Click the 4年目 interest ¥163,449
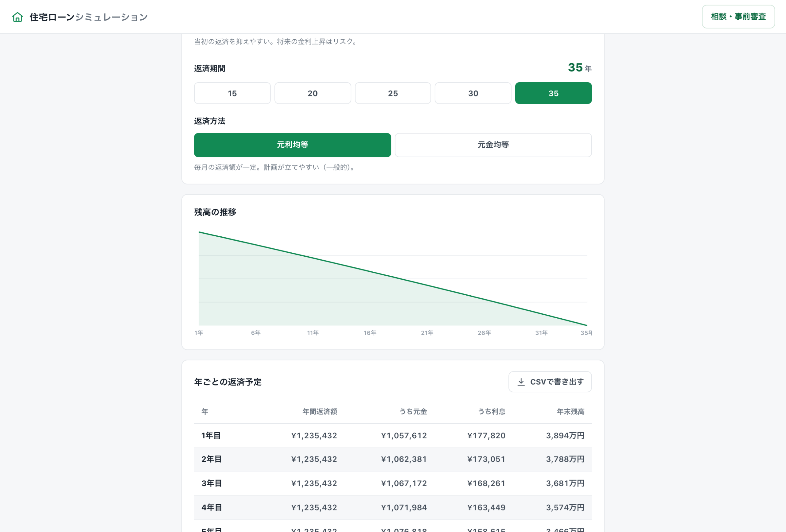Image resolution: width=786 pixels, height=532 pixels. pyautogui.click(x=486, y=508)
